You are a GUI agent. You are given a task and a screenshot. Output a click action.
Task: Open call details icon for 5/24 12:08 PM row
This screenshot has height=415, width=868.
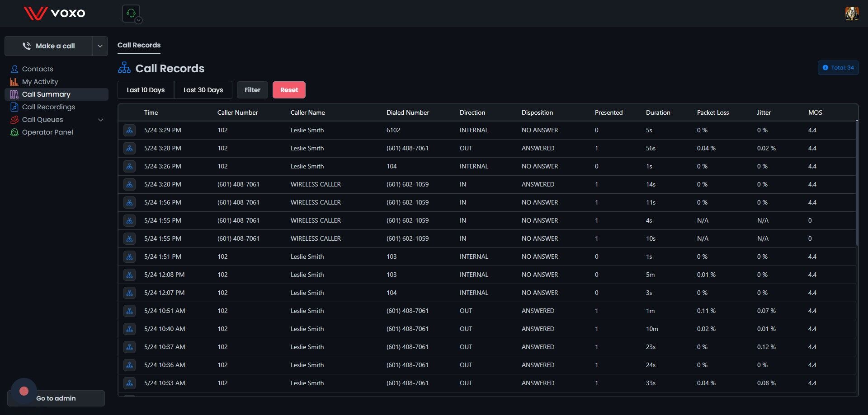click(129, 275)
